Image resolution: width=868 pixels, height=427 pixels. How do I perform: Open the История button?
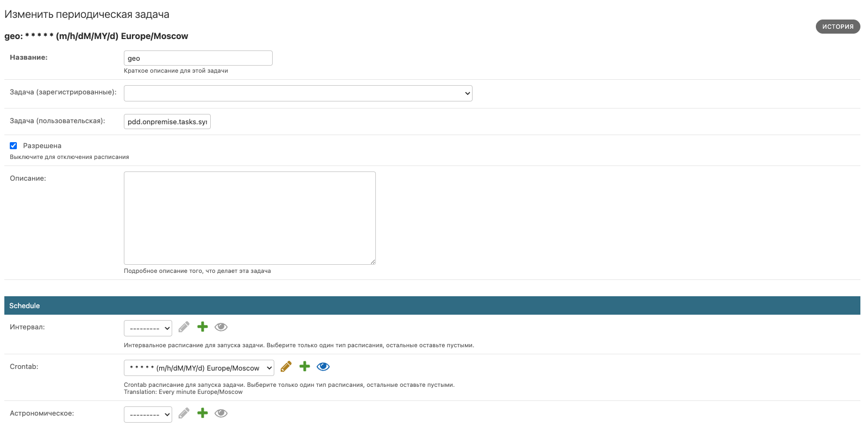[x=838, y=27]
